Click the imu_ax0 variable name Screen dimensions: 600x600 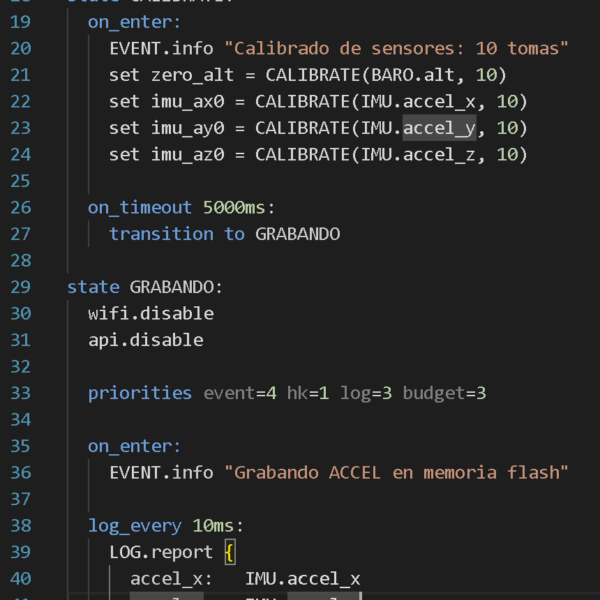pyautogui.click(x=187, y=102)
